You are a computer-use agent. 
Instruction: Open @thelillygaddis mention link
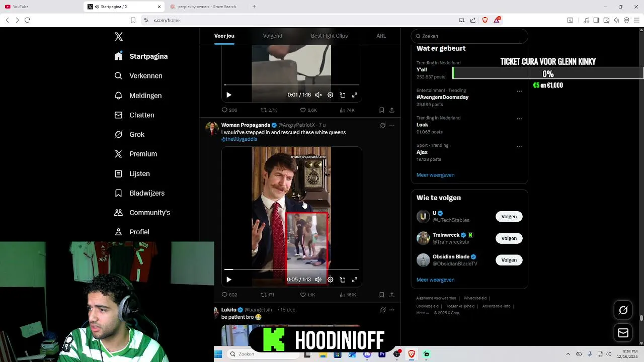(x=239, y=139)
